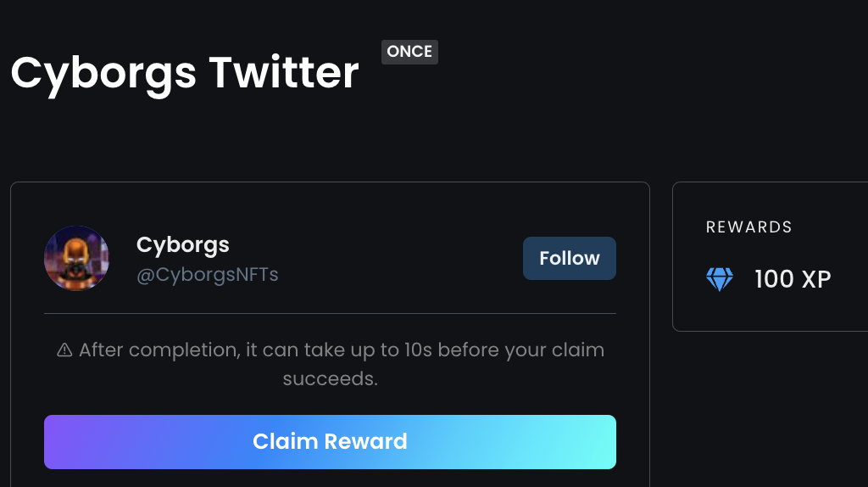This screenshot has width=868, height=487.
Task: Select the rewards card panel
Action: click(770, 256)
